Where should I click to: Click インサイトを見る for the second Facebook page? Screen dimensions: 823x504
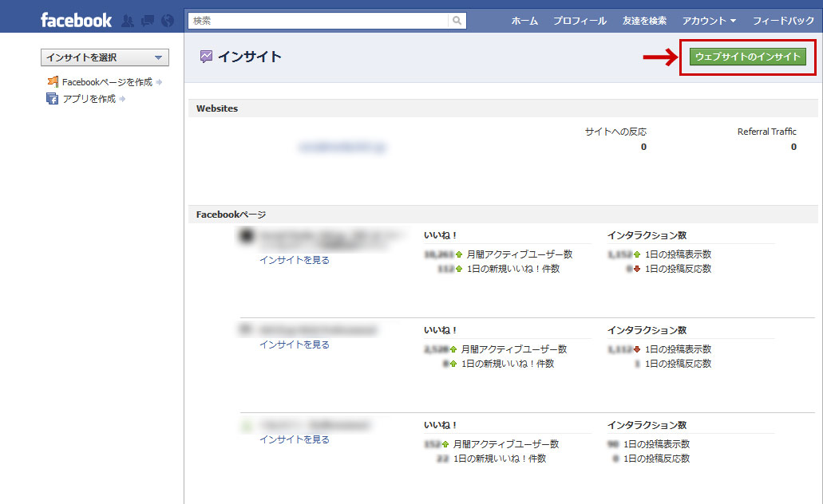click(x=295, y=345)
